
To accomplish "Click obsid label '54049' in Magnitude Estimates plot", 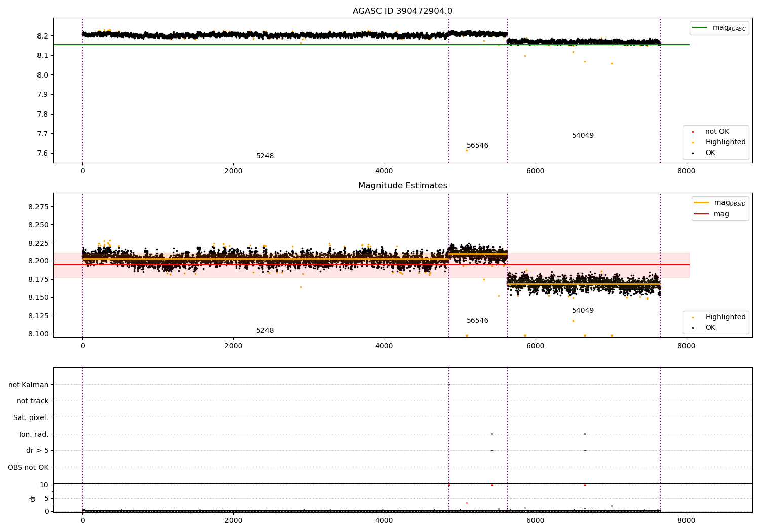I will coord(583,311).
